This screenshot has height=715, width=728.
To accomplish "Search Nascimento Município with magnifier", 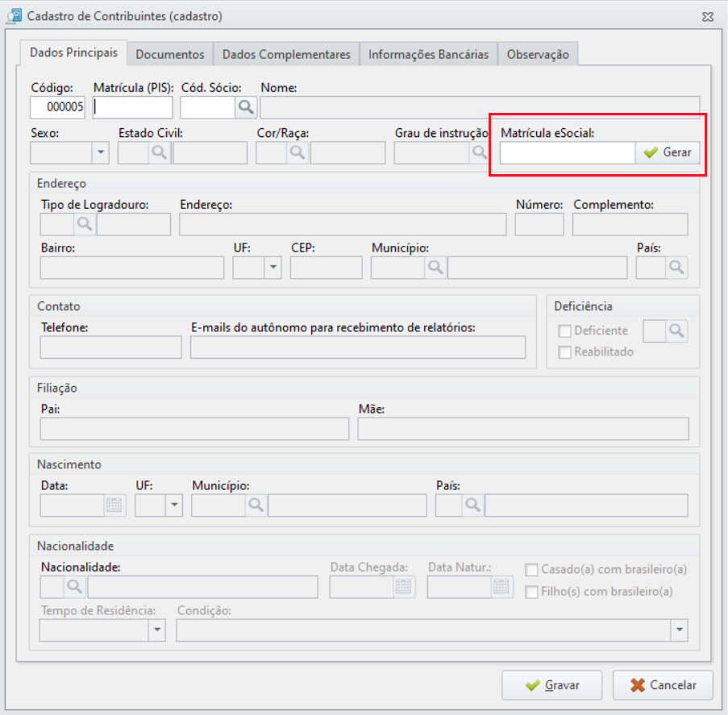I will tap(256, 505).
